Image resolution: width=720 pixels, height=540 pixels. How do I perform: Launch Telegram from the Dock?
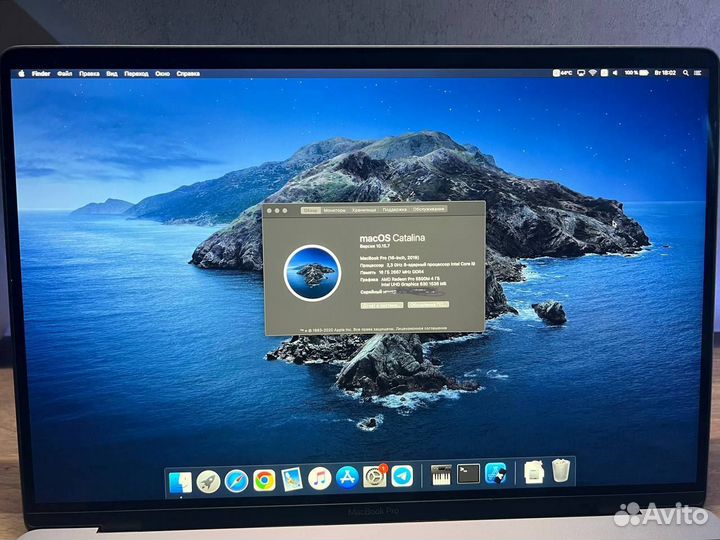pyautogui.click(x=402, y=476)
